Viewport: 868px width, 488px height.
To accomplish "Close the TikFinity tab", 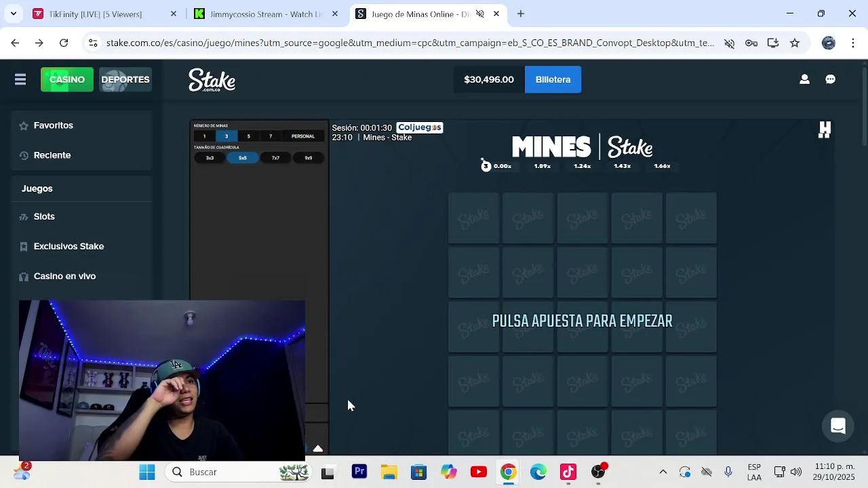I will pos(174,14).
